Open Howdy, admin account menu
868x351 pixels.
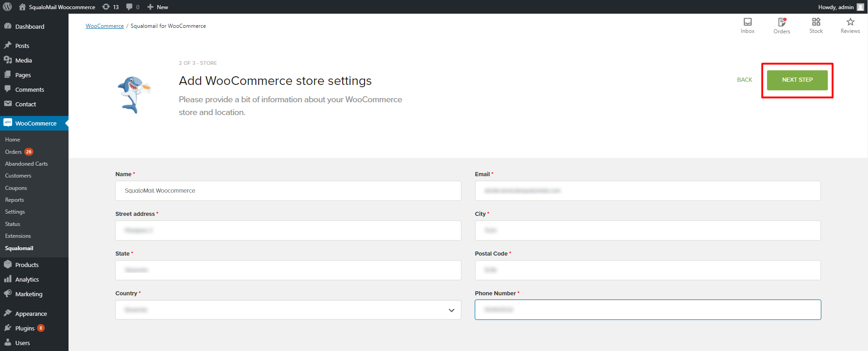point(836,7)
